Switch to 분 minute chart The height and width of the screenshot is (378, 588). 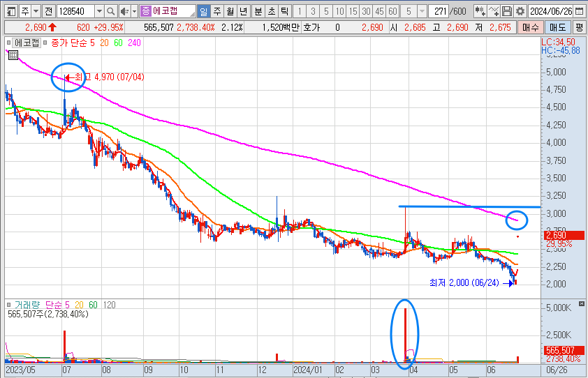point(258,11)
